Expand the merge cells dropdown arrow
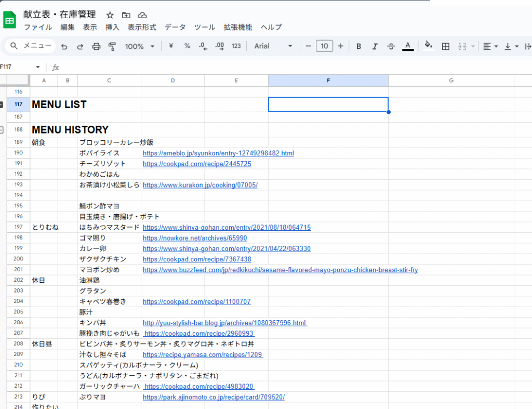 (473, 46)
